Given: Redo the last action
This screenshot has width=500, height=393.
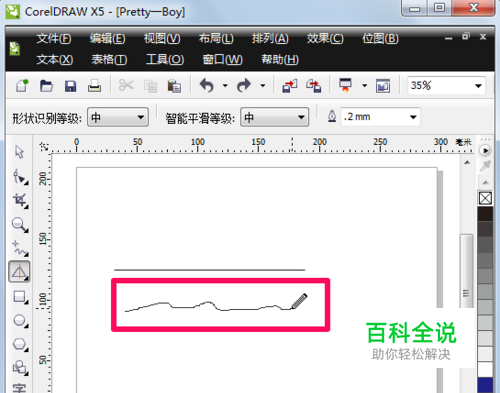Looking at the screenshot, I should [244, 85].
